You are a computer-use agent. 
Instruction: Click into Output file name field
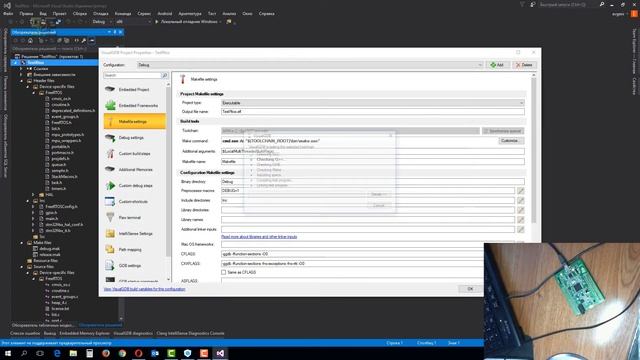pos(373,111)
